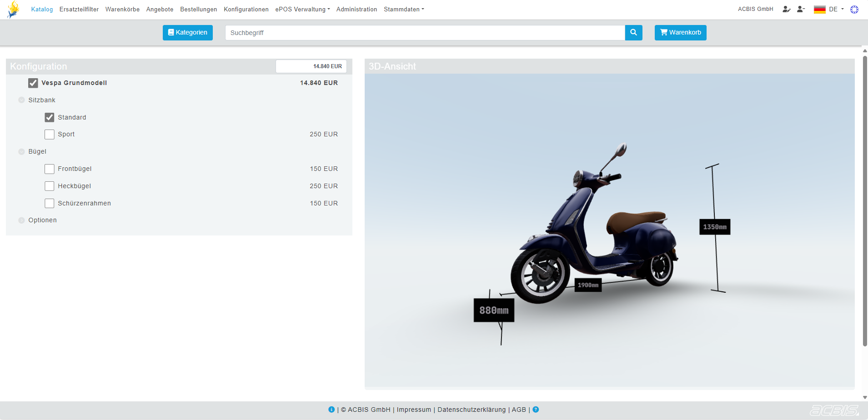The image size is (868, 420).
Task: Select the Heckbügel checkbox
Action: click(x=50, y=186)
